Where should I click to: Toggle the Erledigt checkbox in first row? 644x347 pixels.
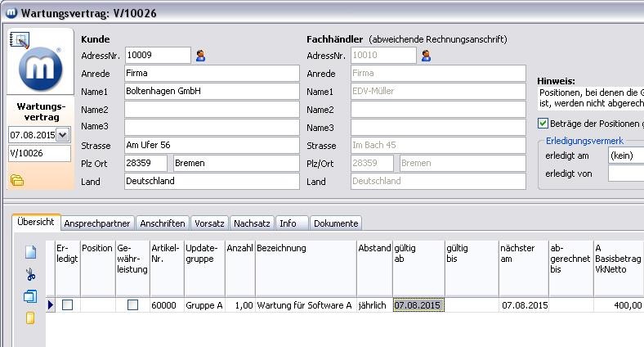pyautogui.click(x=68, y=305)
